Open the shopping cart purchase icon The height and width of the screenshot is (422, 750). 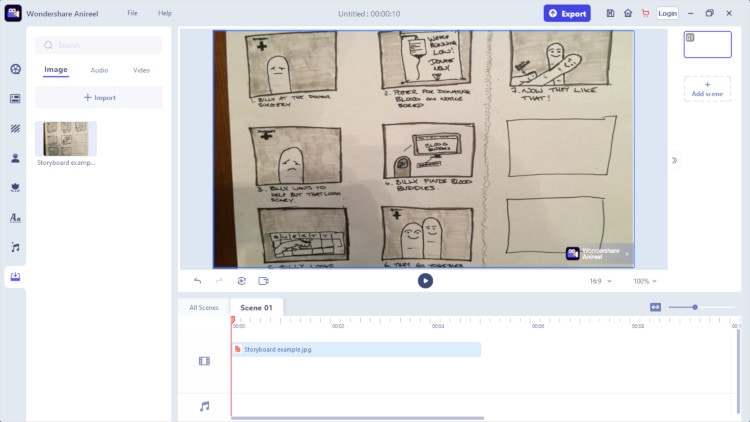(x=645, y=13)
